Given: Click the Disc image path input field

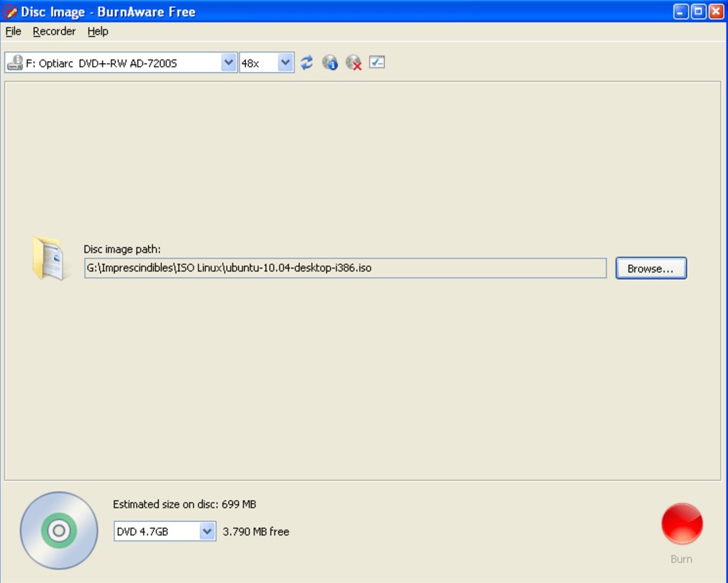Looking at the screenshot, I should pyautogui.click(x=345, y=268).
